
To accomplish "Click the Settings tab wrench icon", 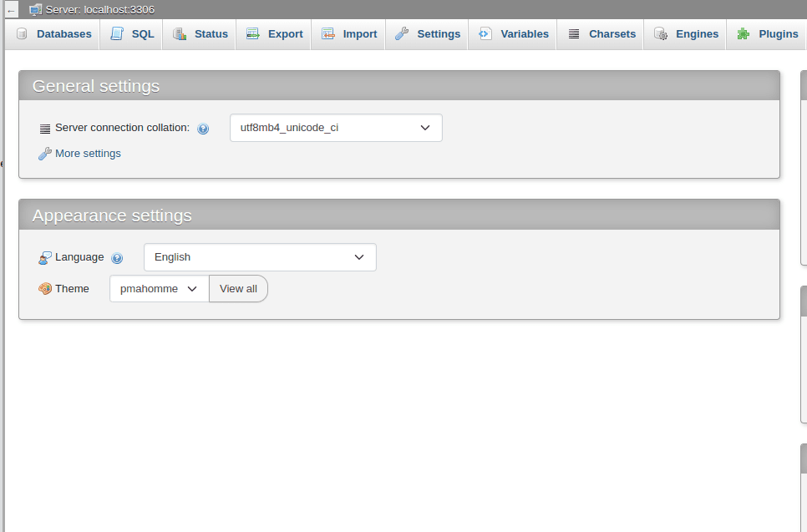I will coord(402,34).
